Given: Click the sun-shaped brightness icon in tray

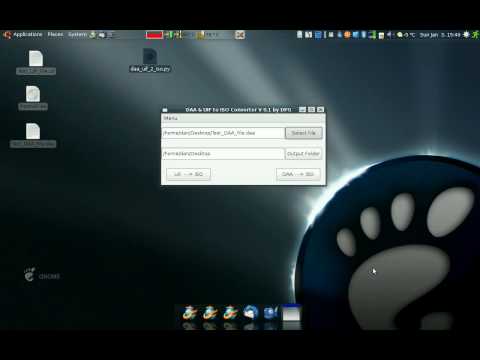Looking at the screenshot, I should tap(466, 35).
